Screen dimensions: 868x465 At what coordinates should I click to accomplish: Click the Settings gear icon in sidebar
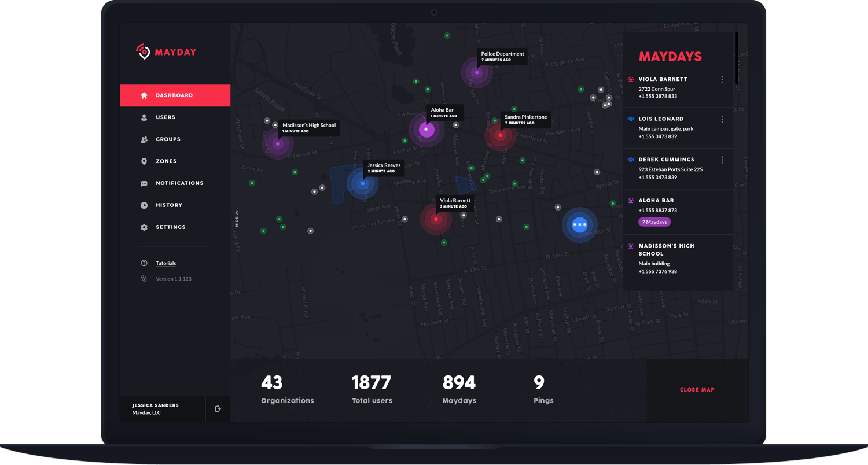pos(144,227)
